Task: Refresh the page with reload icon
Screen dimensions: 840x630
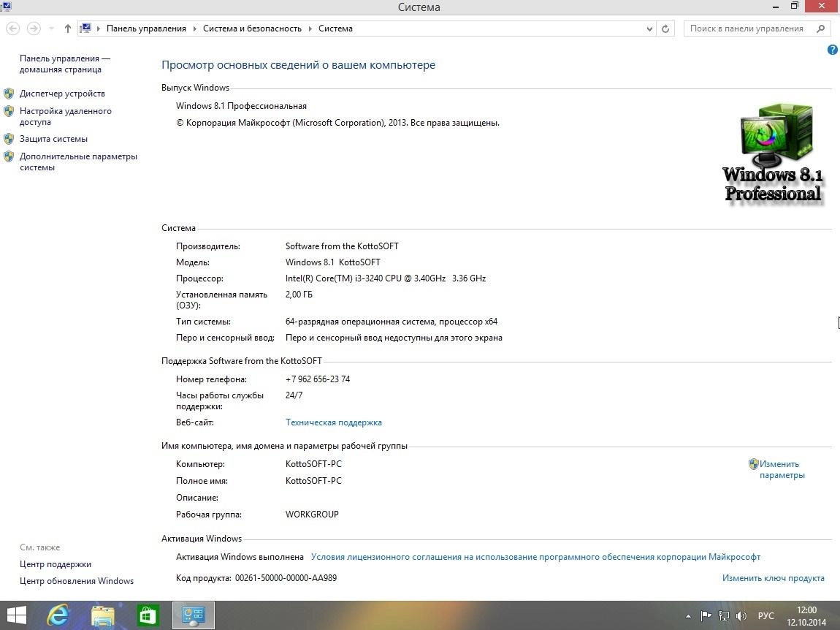Action: [x=665, y=29]
